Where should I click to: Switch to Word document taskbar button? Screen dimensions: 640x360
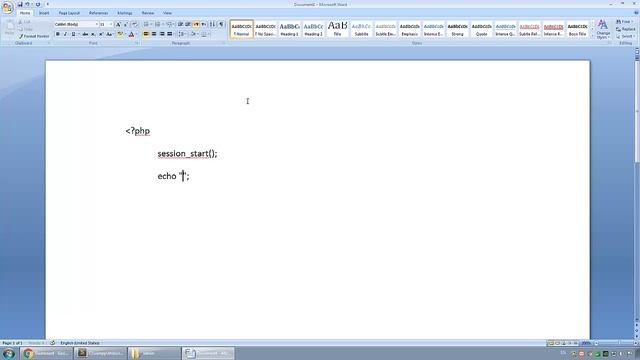coord(208,353)
